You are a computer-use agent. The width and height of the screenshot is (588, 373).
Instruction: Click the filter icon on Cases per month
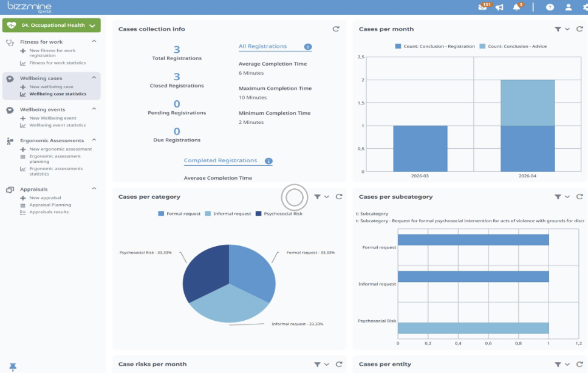coord(558,29)
